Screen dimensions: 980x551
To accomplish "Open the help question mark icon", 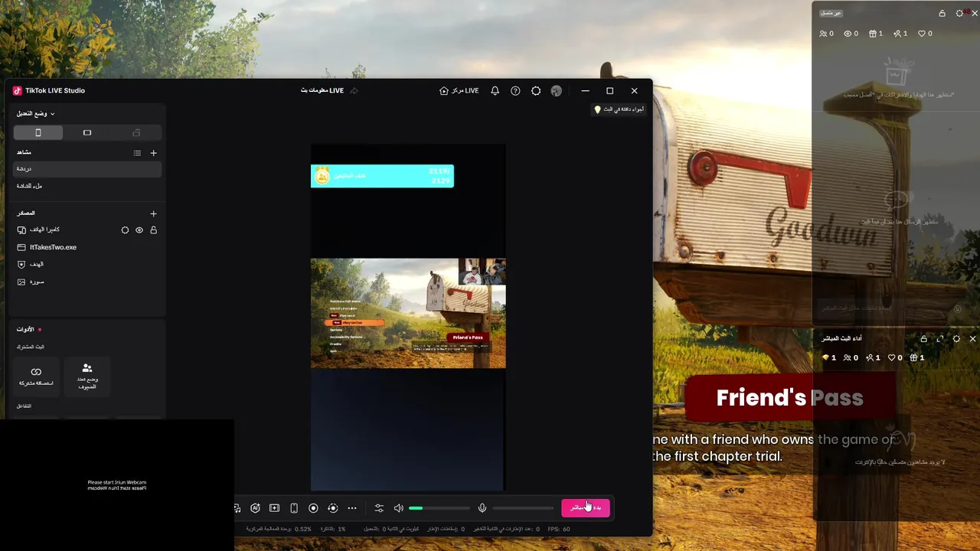I will [x=515, y=90].
